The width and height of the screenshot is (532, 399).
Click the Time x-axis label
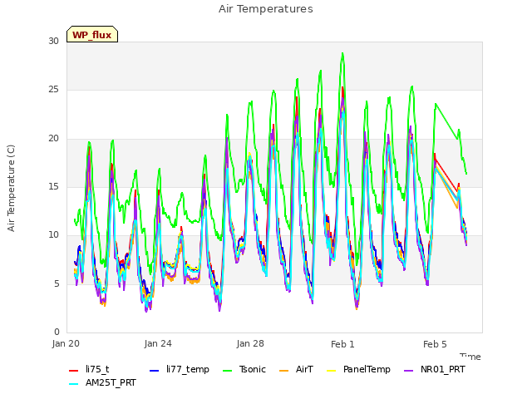[470, 357]
